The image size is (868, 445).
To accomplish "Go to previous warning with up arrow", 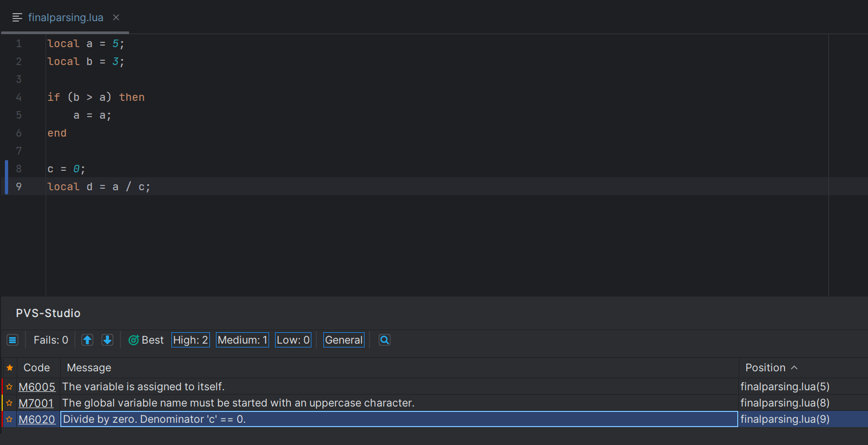I will (x=87, y=340).
